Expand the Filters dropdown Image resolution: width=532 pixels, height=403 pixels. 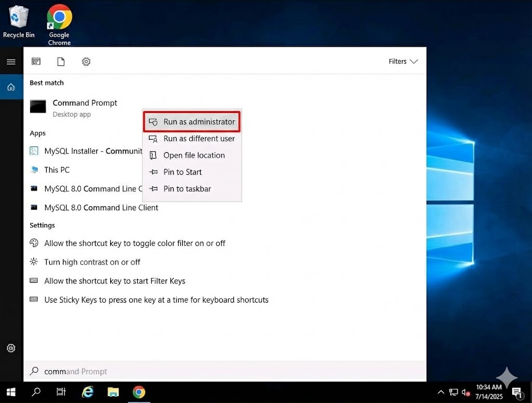pos(403,61)
